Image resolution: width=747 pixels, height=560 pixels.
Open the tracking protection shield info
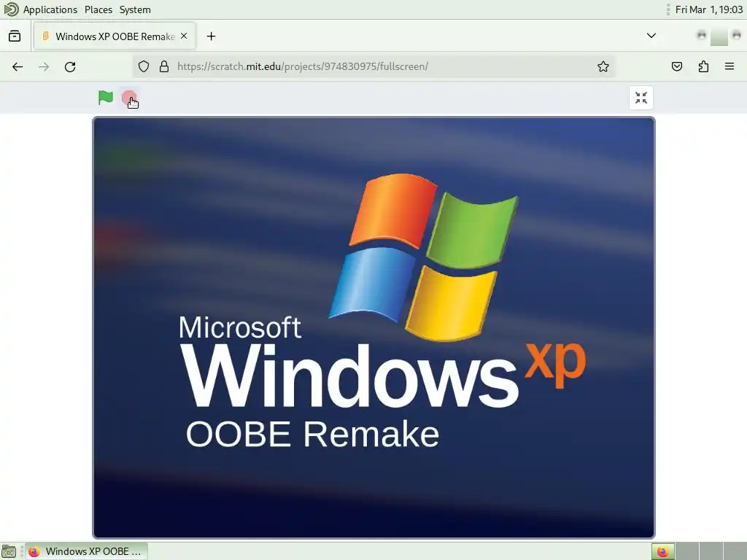click(x=144, y=66)
